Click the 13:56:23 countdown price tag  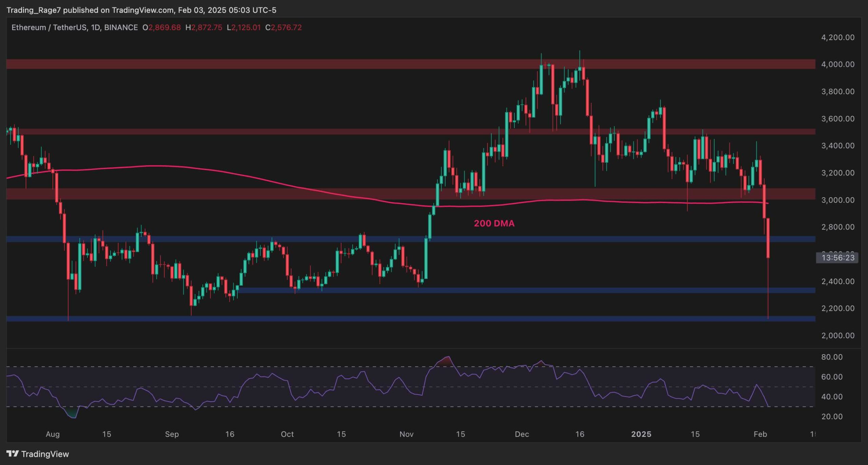click(x=837, y=258)
